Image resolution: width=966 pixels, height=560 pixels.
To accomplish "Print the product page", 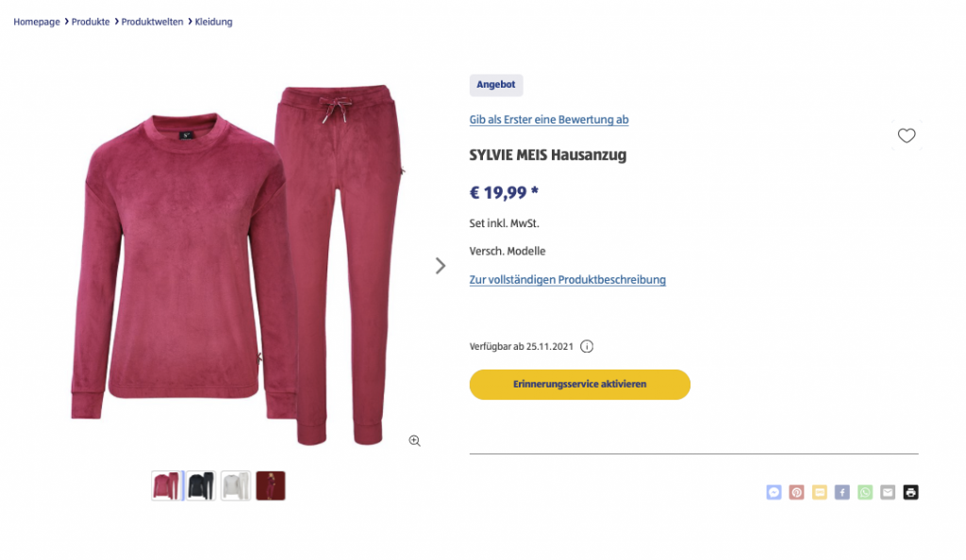I will point(910,492).
